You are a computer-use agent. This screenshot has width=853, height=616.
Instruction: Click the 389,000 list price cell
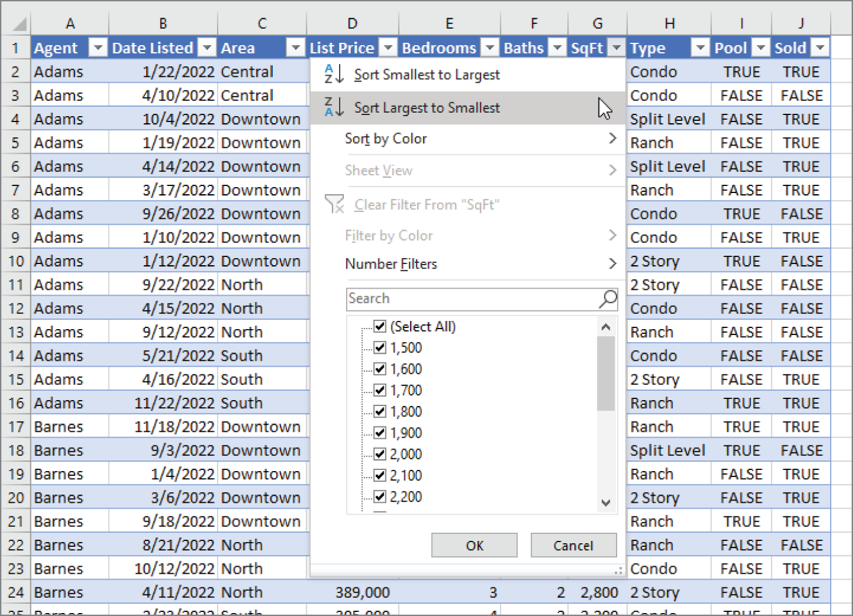tap(353, 593)
